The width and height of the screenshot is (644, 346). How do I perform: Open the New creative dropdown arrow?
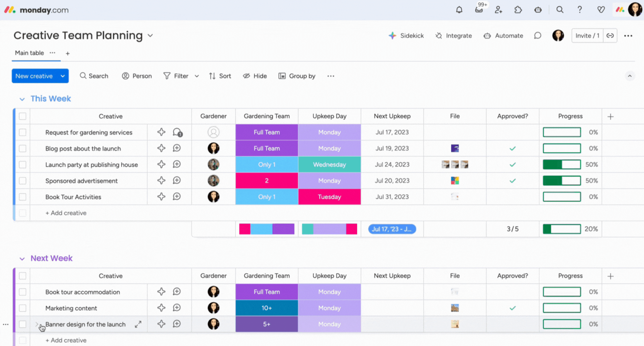pyautogui.click(x=63, y=76)
